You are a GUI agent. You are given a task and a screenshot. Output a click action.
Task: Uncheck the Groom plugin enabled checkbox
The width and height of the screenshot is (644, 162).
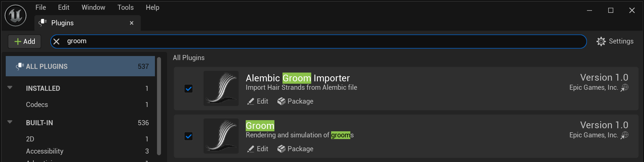[189, 136]
